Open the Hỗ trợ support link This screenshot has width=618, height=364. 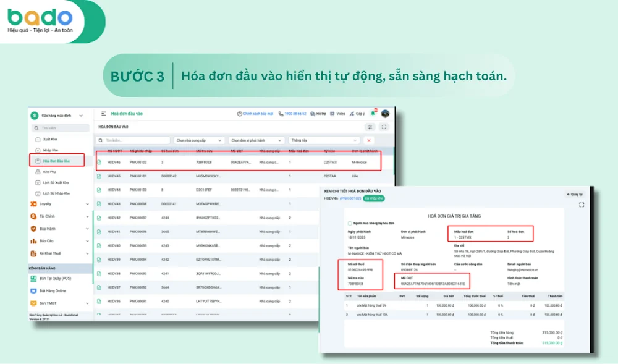[318, 114]
